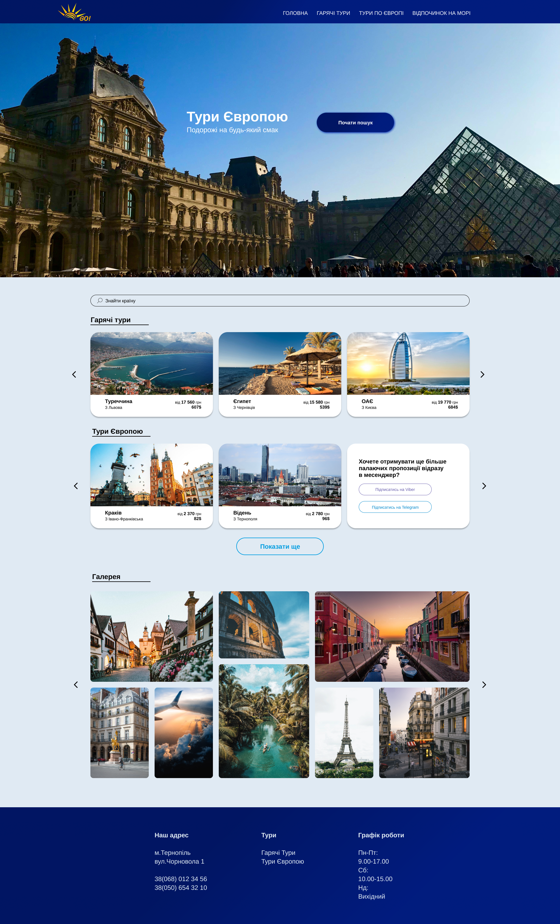Click the search magnifier icon
Image resolution: width=560 pixels, height=924 pixels.
[x=100, y=300]
